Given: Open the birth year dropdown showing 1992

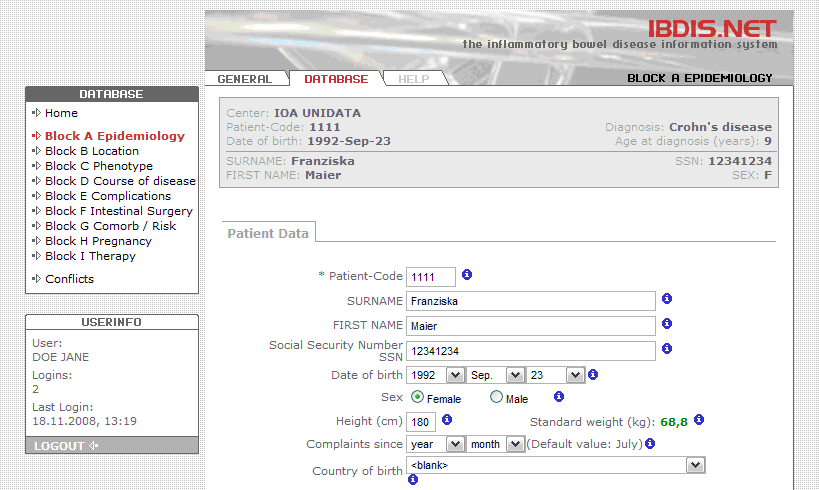Looking at the screenshot, I should coord(435,375).
